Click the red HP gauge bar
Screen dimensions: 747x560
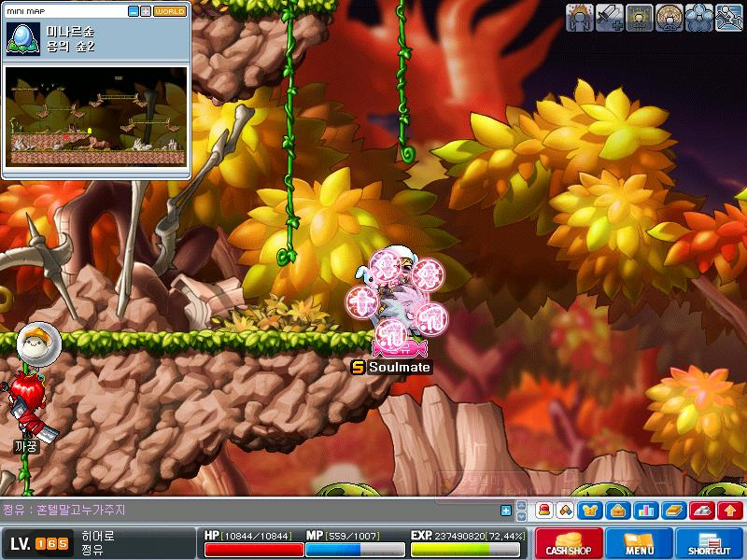[254, 550]
